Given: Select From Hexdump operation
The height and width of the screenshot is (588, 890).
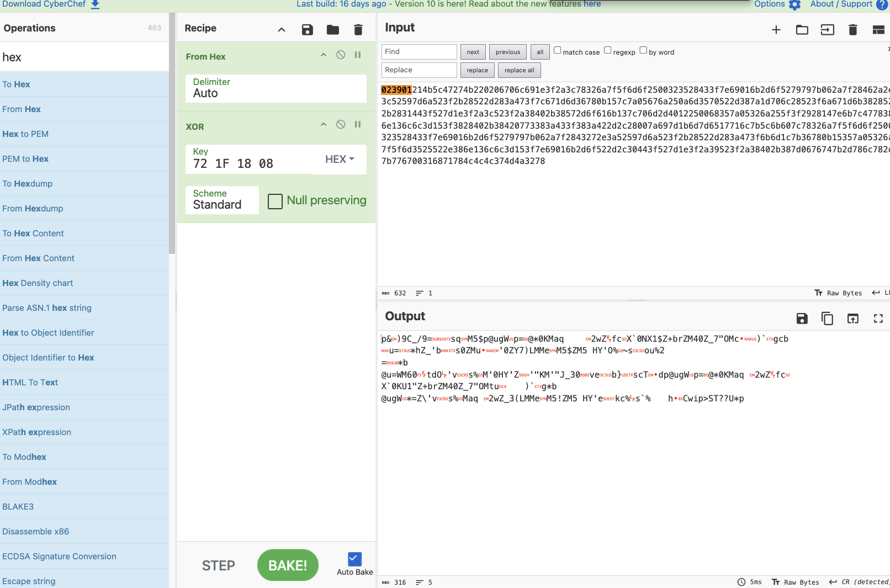Looking at the screenshot, I should tap(33, 209).
